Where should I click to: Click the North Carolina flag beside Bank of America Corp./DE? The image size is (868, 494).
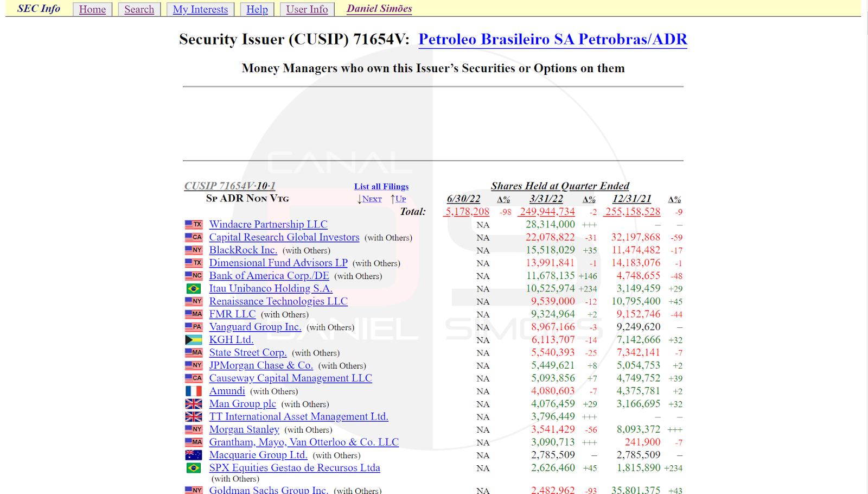(x=194, y=276)
